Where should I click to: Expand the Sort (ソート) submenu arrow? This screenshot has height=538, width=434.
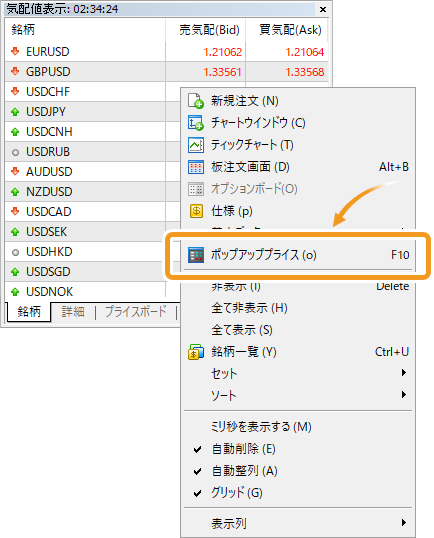(404, 395)
